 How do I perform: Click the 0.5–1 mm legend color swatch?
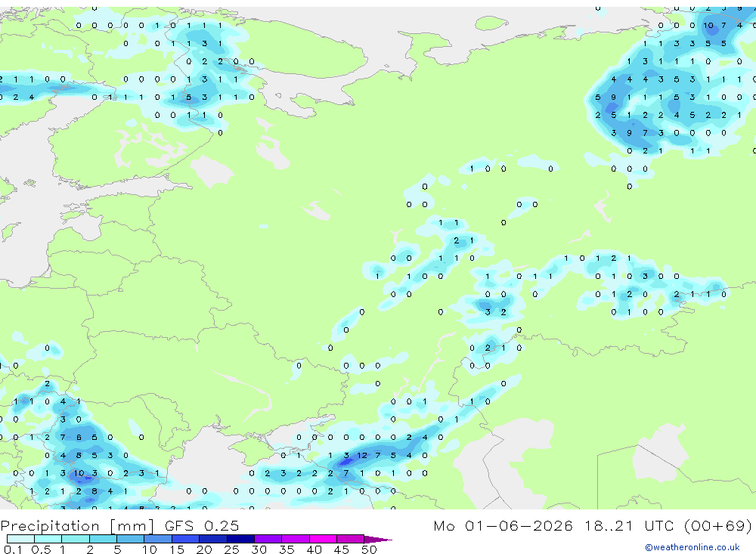coord(48,539)
